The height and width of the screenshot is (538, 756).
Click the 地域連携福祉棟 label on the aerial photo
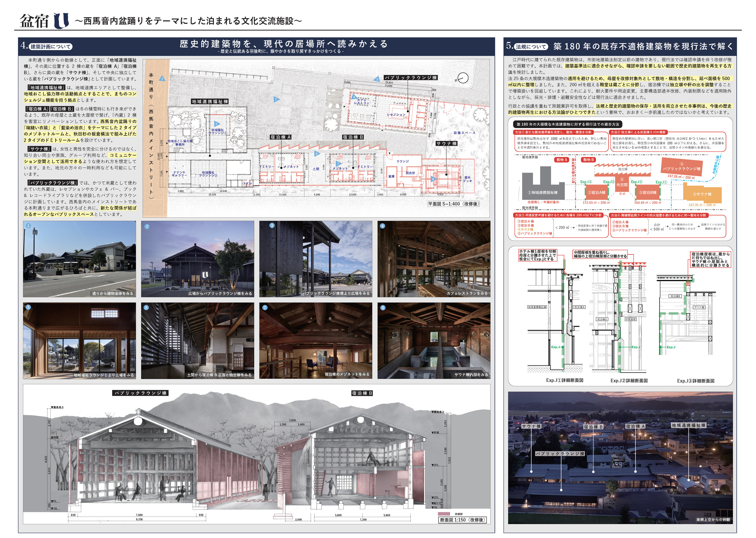tap(688, 425)
